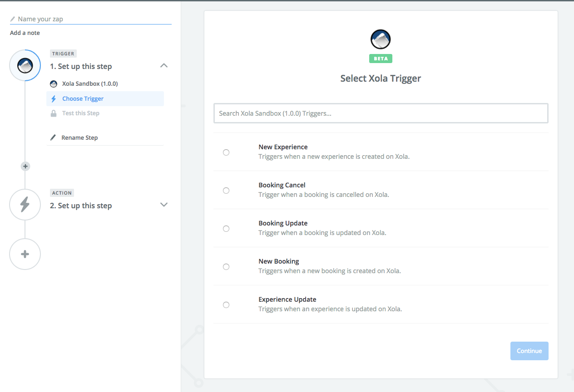The width and height of the screenshot is (574, 392).
Task: Open the Xola Sandbox (1.0.0) sidebar item
Action: point(105,84)
